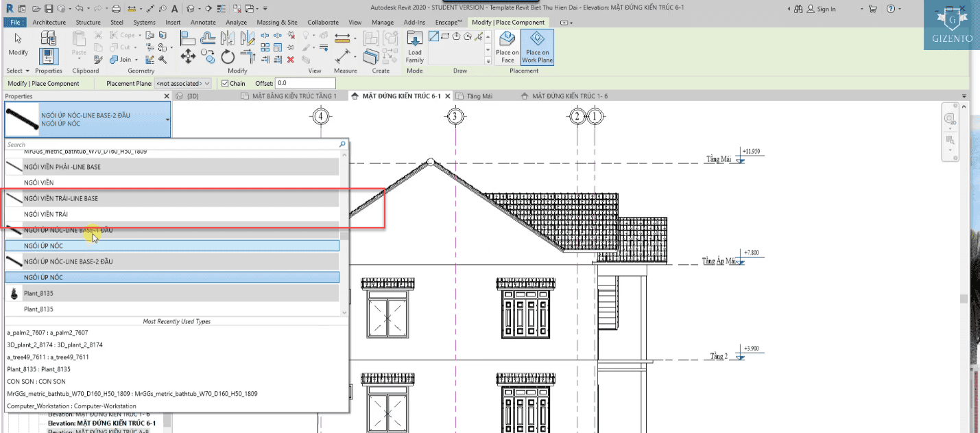Expand the Join geometry dropdown arrow
The width and height of the screenshot is (980, 433).
(x=136, y=59)
